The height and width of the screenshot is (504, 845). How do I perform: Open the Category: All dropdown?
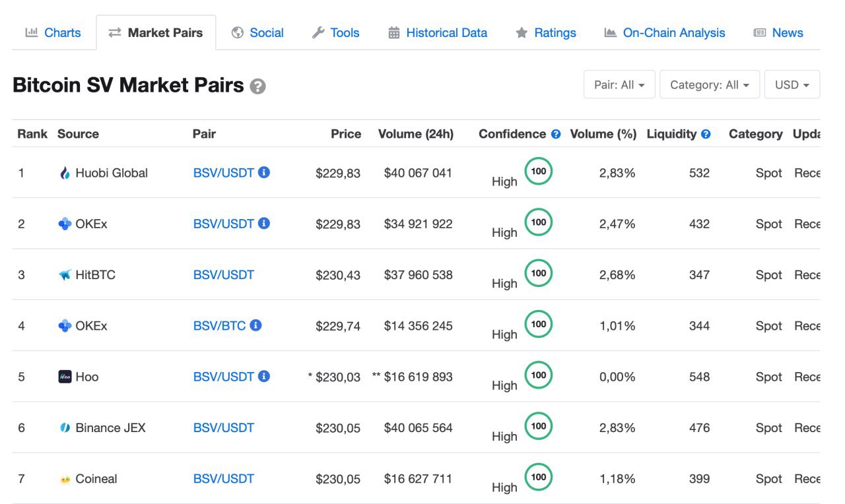710,84
